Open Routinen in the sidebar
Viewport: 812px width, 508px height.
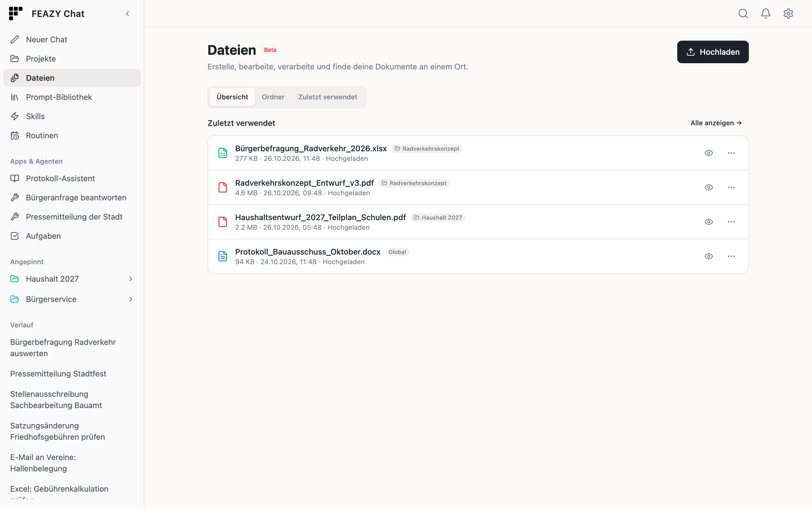click(72, 135)
